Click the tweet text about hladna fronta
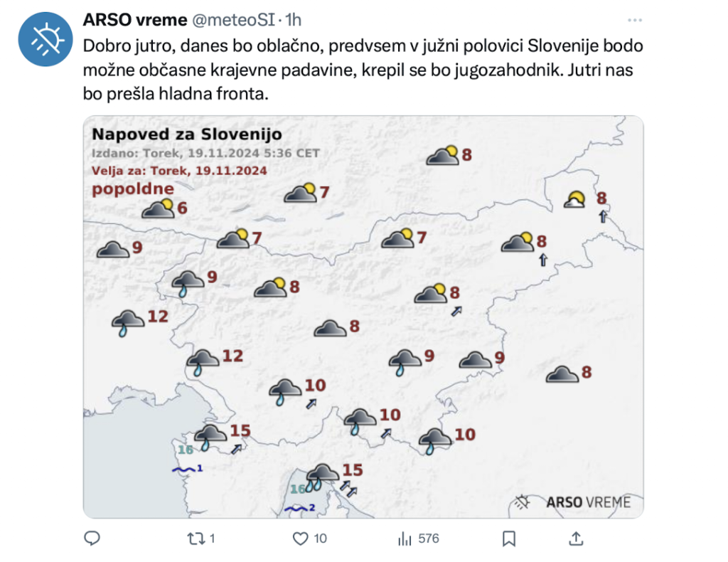This screenshot has height=562, width=728. 363,70
